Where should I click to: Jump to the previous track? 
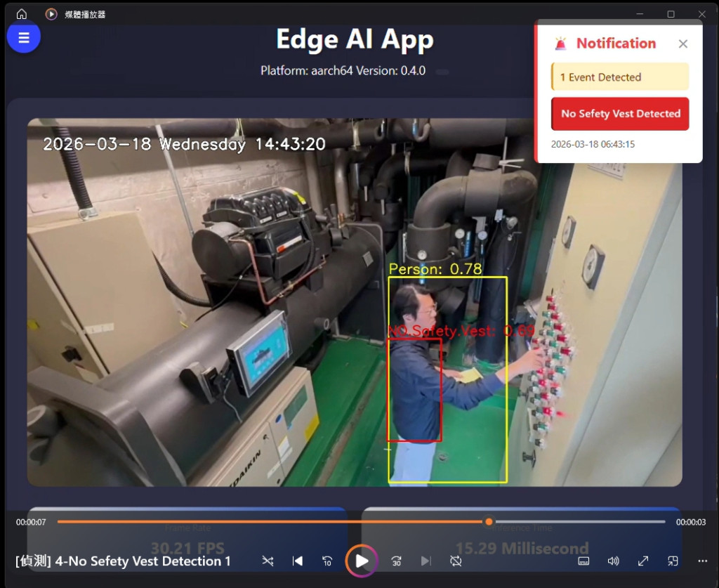click(x=298, y=561)
